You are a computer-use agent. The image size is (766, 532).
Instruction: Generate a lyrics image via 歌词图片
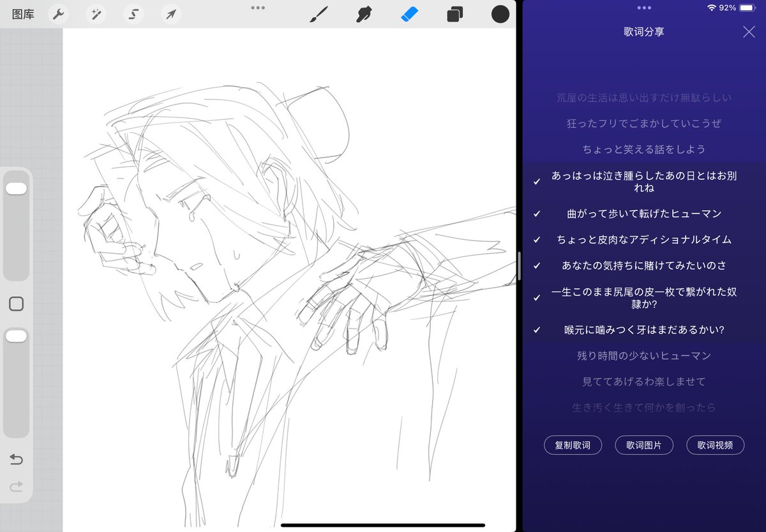(644, 445)
